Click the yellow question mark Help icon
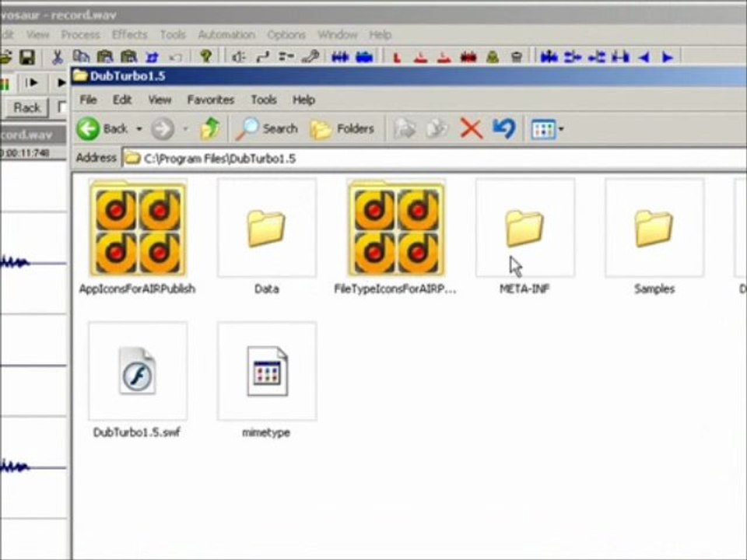This screenshot has height=560, width=747. tap(205, 57)
